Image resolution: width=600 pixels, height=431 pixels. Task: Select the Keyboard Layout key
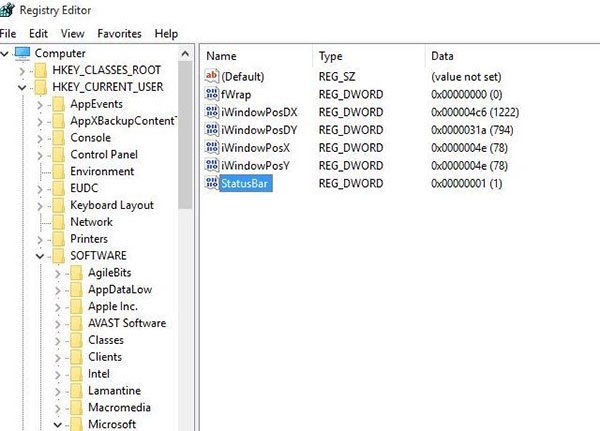tap(111, 205)
